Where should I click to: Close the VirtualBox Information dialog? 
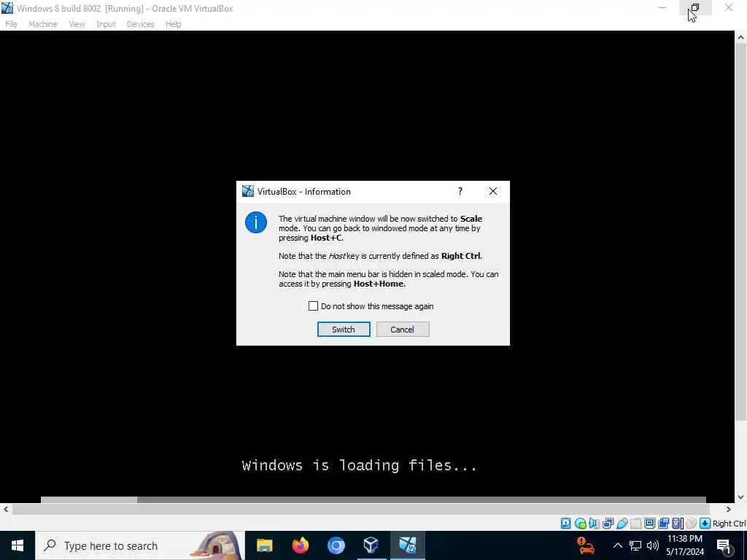point(493,191)
